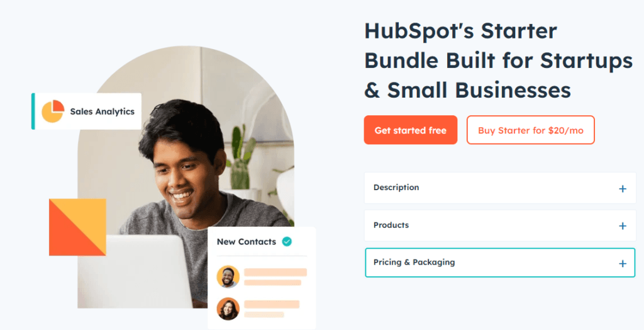Expand the Description accordion section
Image resolution: width=644 pixels, height=330 pixels.
click(x=500, y=188)
